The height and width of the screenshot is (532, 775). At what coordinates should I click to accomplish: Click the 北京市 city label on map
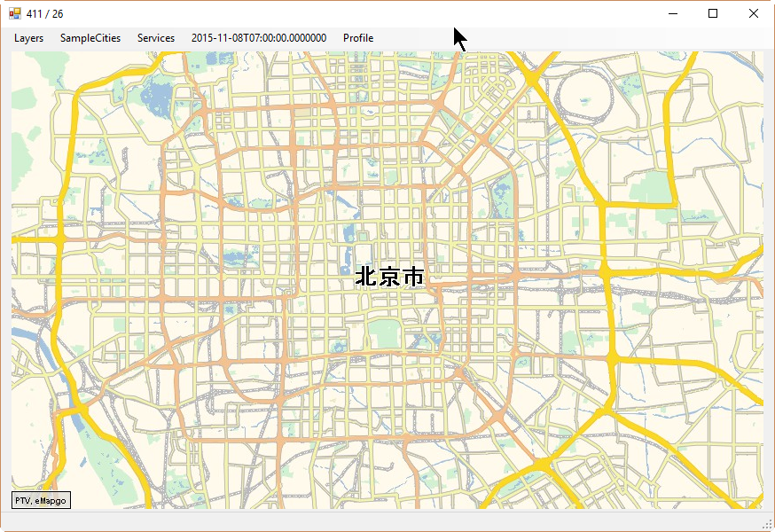point(389,277)
